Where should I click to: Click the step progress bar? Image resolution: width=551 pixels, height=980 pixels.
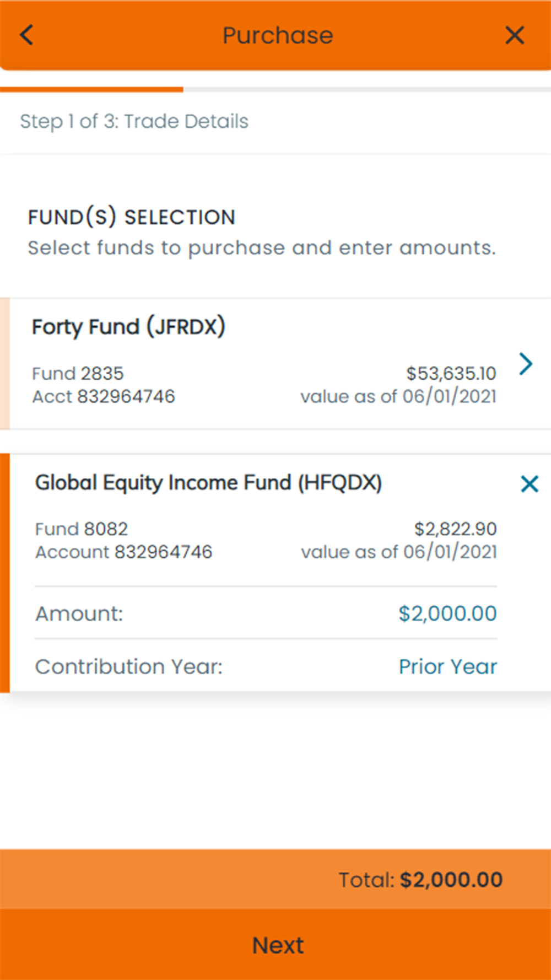275,89
